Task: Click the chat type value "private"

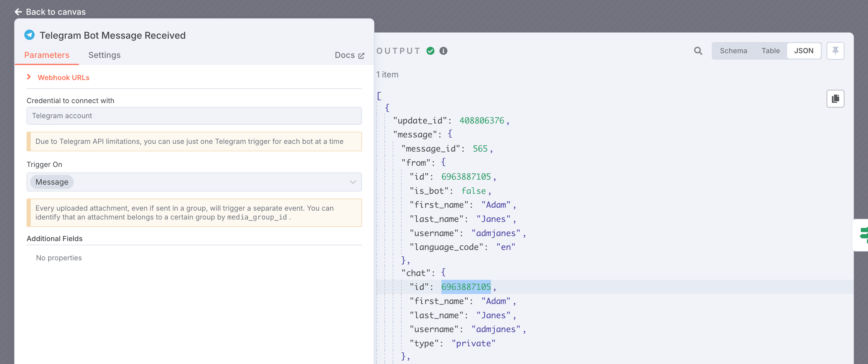Action: coord(474,343)
